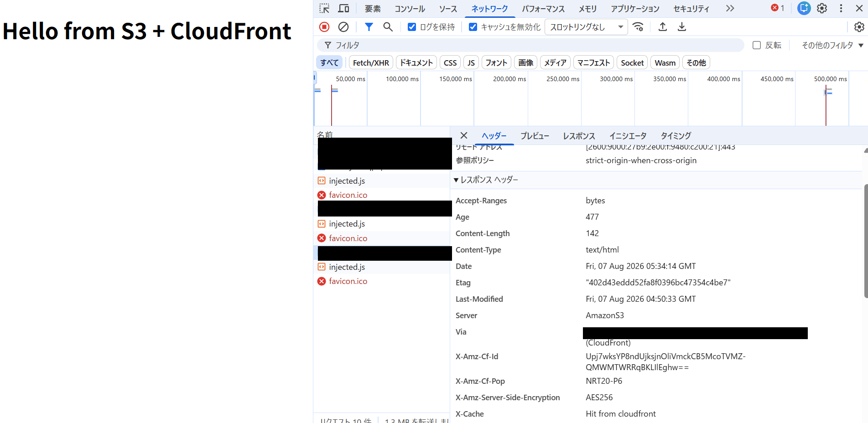
Task: Filter by マニフェスト requests
Action: coord(593,62)
